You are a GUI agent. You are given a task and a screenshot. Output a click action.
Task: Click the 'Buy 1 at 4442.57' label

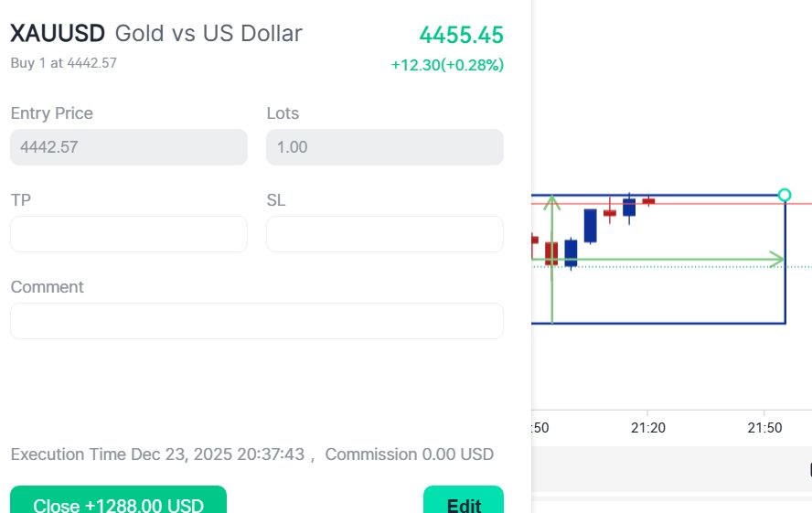coord(64,63)
